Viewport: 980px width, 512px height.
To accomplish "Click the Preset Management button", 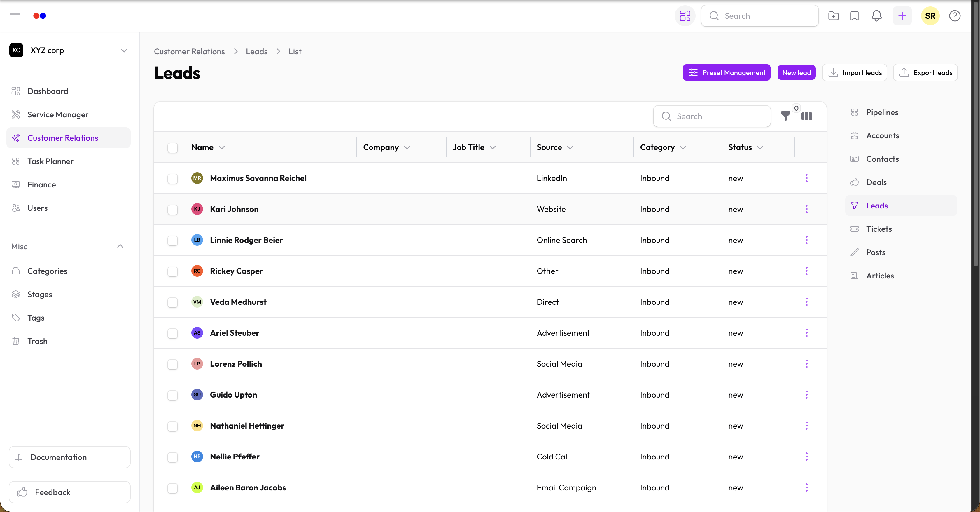I will click(726, 72).
